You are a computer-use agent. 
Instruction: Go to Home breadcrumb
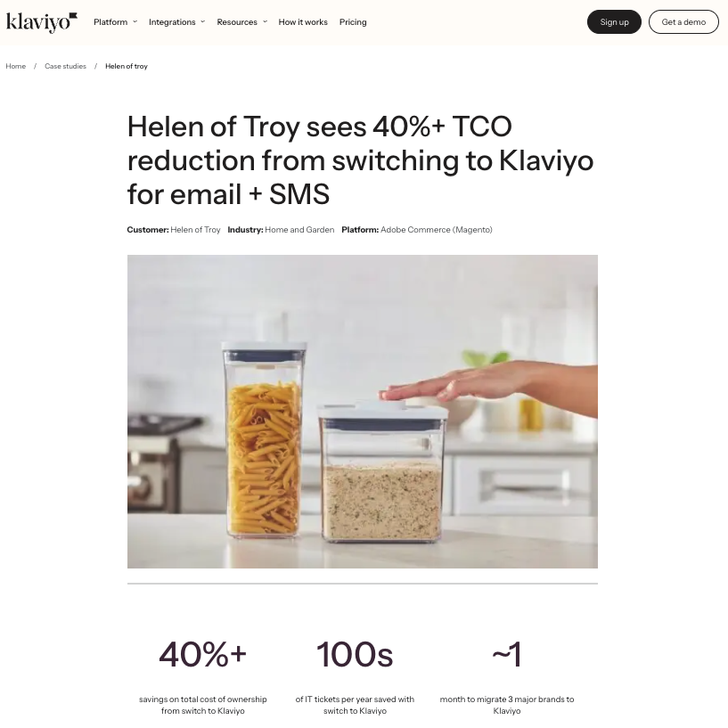(16, 66)
